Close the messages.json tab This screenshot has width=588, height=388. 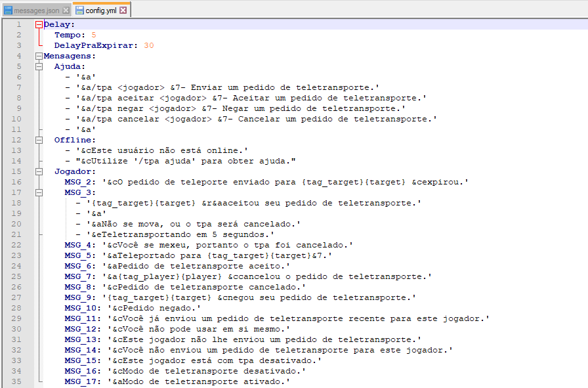tap(66, 11)
